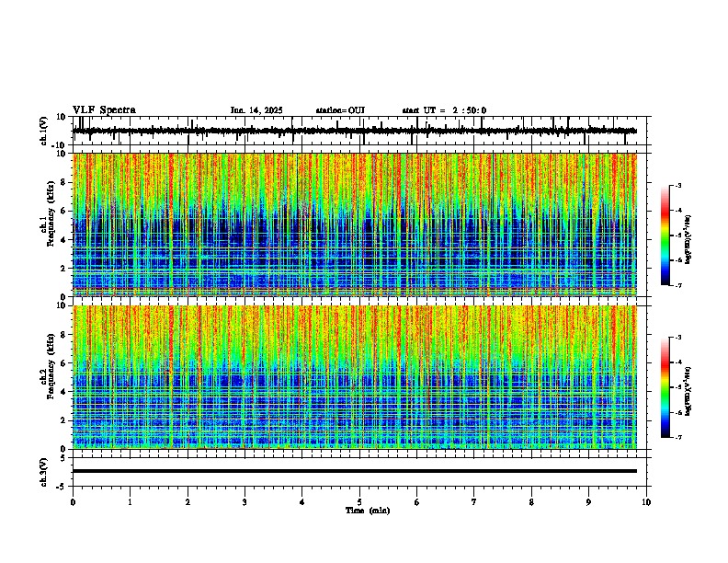Click the 'ch.1(V)' waveform axis label
Viewport: 728px width, 563px height.
[44, 131]
